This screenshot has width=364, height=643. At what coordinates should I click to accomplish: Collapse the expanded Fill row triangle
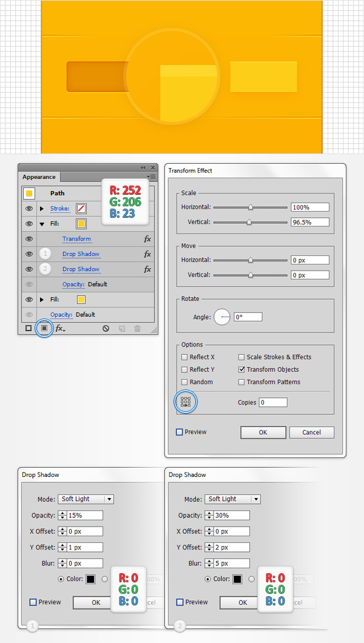42,224
